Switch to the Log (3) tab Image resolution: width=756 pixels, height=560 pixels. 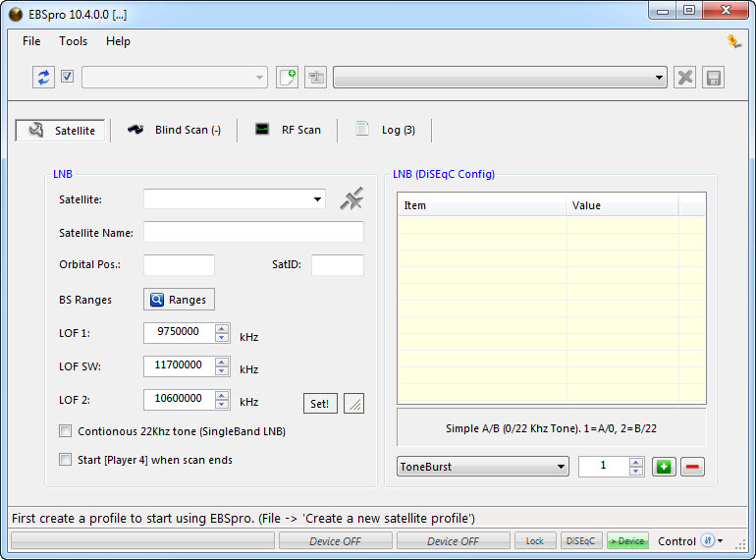(385, 130)
